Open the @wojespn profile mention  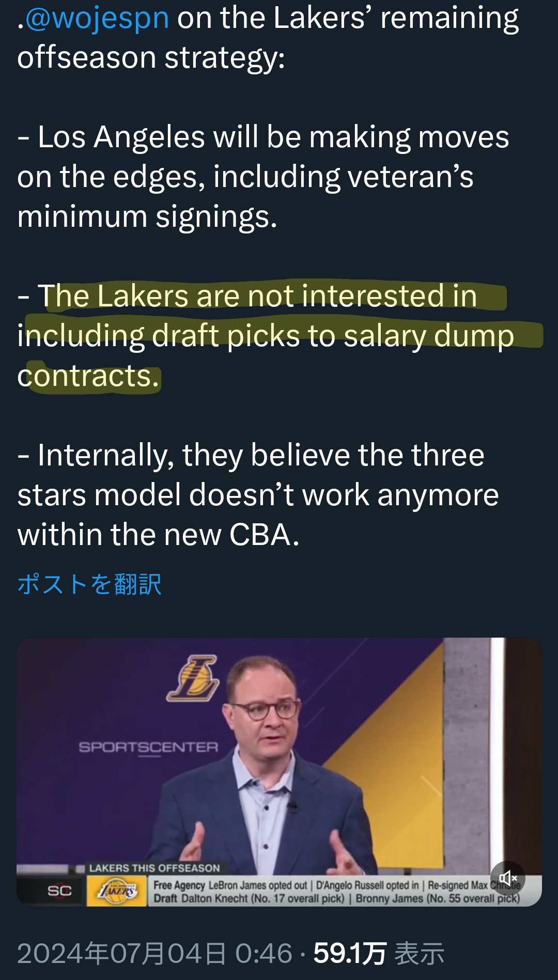tap(97, 18)
